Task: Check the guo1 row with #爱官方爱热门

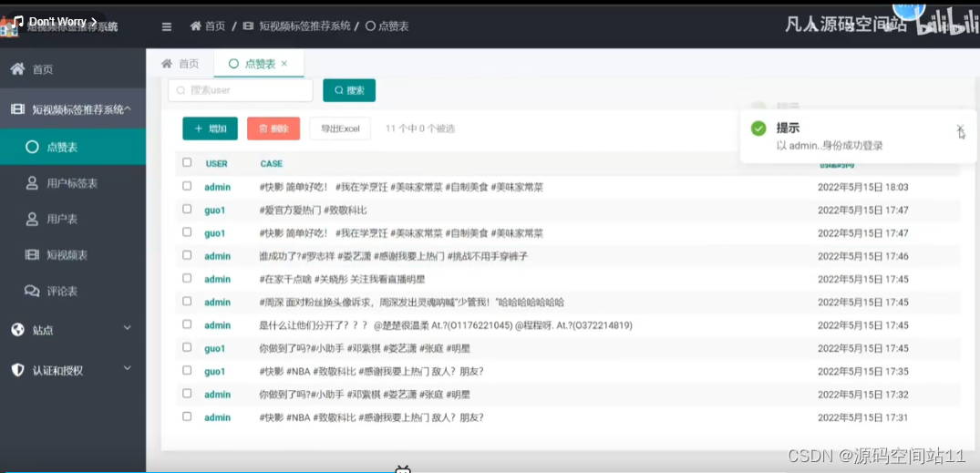Action: pos(187,209)
